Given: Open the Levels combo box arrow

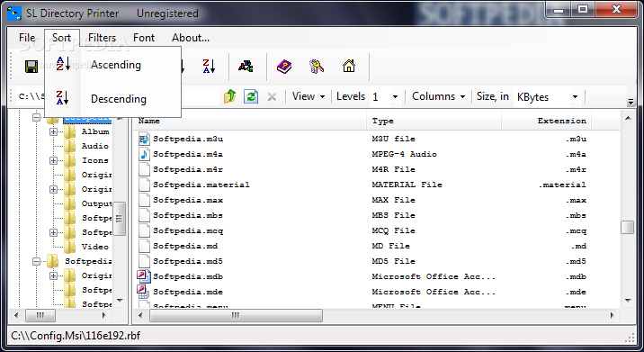Looking at the screenshot, I should point(395,97).
